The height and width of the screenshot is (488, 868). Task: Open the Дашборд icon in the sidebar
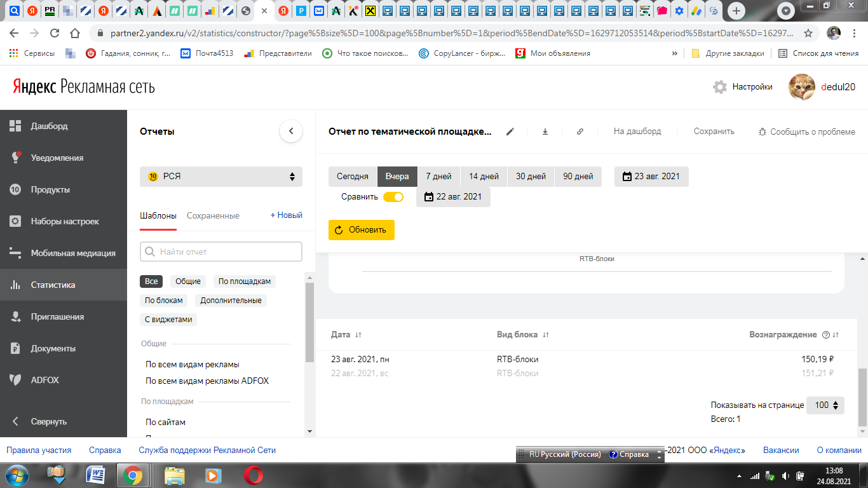[16, 126]
